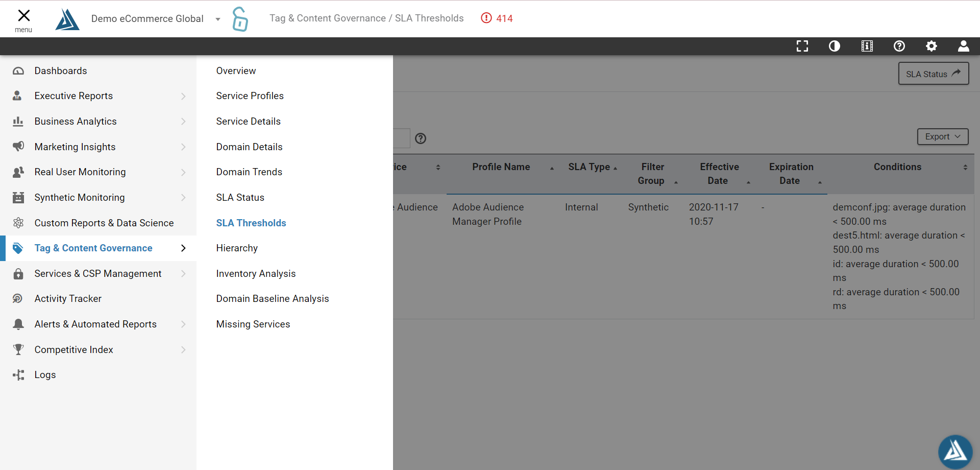The image size is (980, 470).
Task: Sort by the Expiration Date column
Action: 791,174
